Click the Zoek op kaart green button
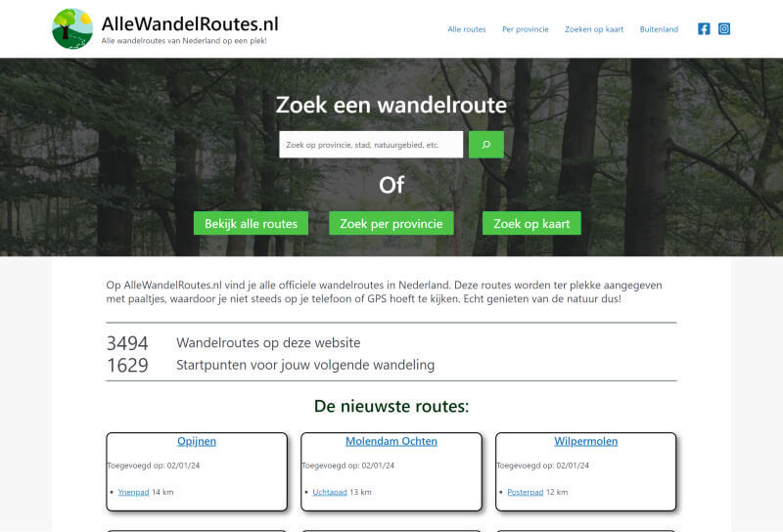783x532 pixels. tap(531, 223)
